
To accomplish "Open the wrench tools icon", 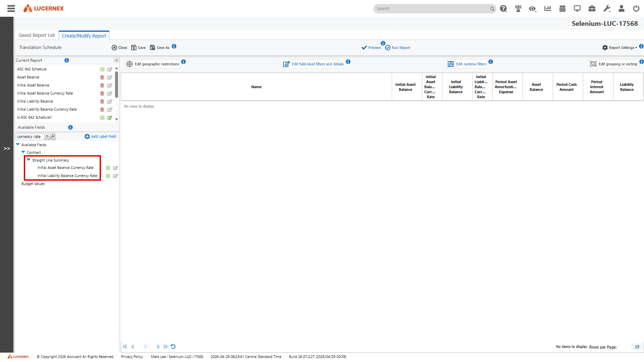I will (607, 9).
